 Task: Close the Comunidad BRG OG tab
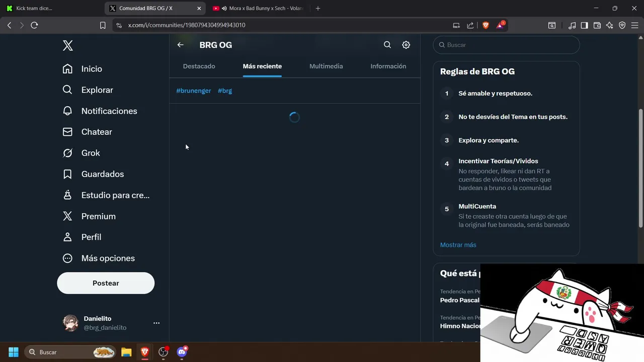[199, 8]
